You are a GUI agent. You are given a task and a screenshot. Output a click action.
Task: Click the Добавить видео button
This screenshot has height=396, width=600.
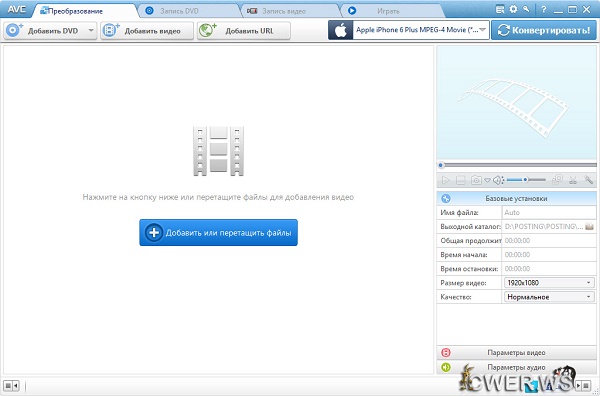pos(147,31)
